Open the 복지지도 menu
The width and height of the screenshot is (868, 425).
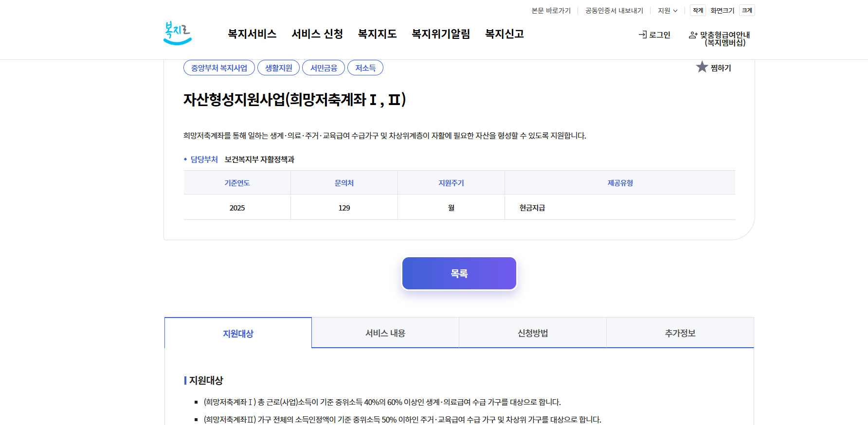(x=377, y=34)
